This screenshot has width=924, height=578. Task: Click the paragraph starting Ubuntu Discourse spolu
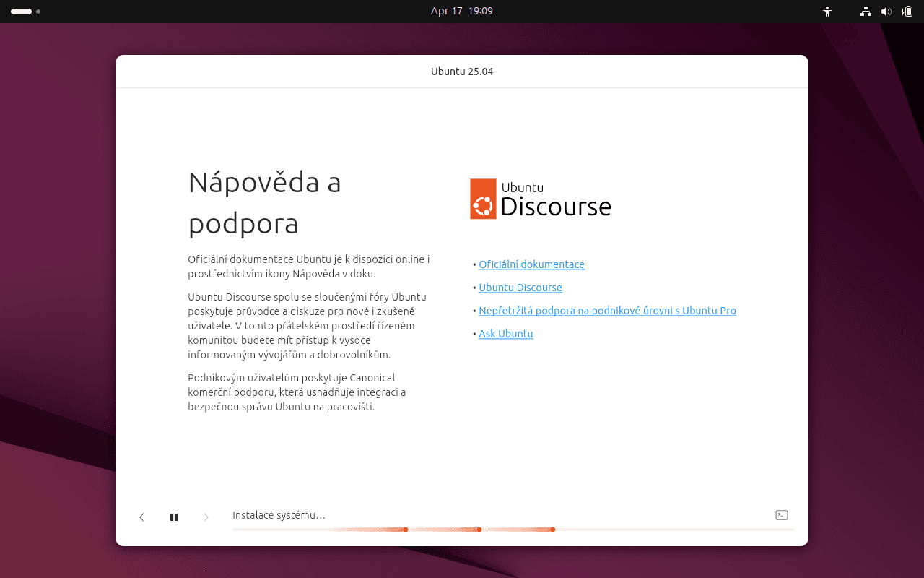(x=308, y=326)
